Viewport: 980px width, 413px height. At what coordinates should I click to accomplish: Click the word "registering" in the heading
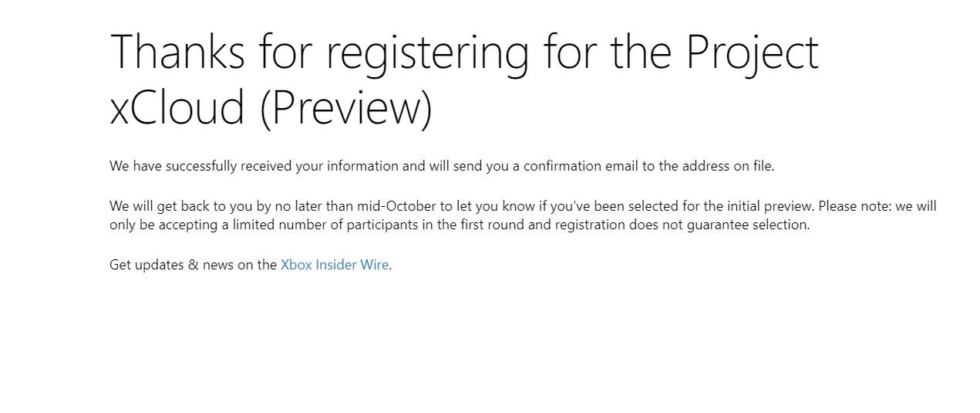pos(428,52)
